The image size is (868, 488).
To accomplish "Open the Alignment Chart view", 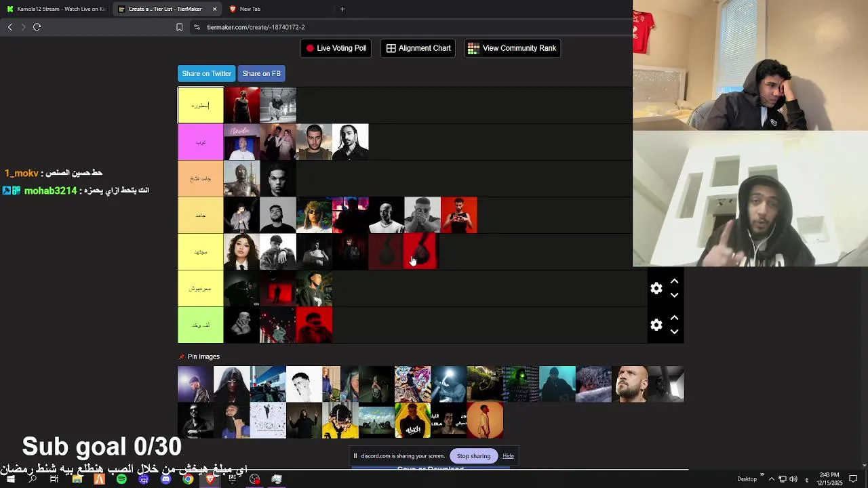I will (x=418, y=48).
